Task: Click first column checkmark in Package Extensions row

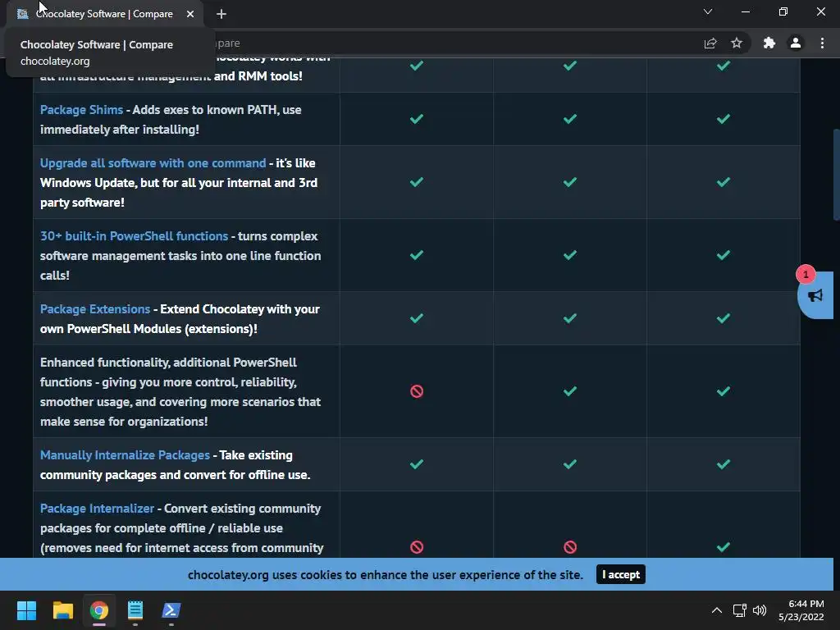Action: [x=416, y=318]
